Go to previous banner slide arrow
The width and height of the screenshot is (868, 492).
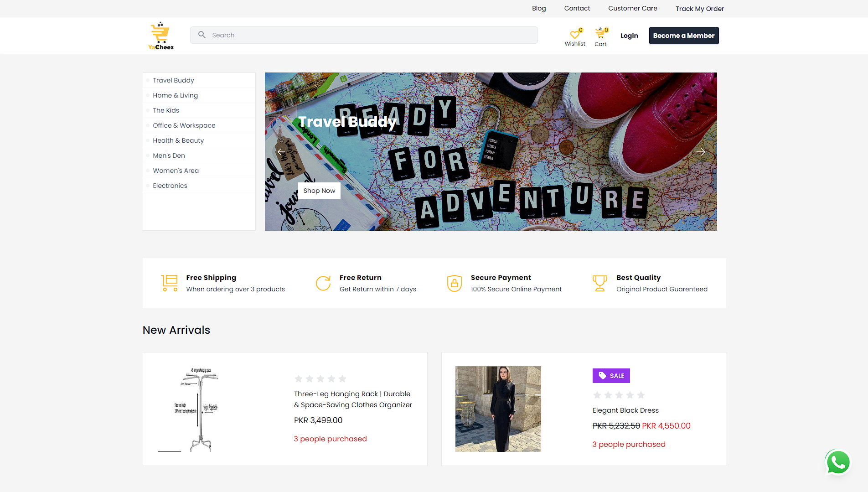click(281, 152)
